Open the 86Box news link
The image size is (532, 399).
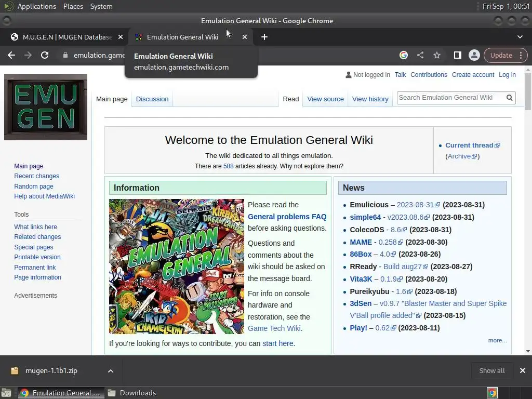tap(361, 254)
